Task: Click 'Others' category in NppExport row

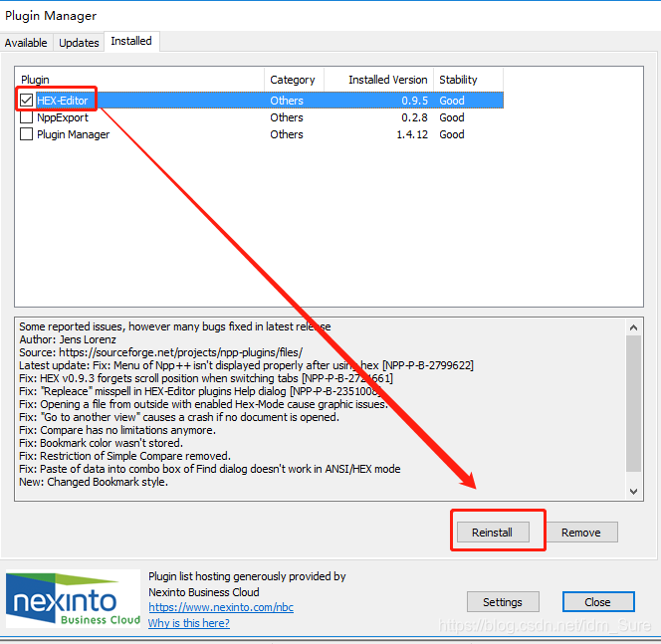Action: [287, 117]
